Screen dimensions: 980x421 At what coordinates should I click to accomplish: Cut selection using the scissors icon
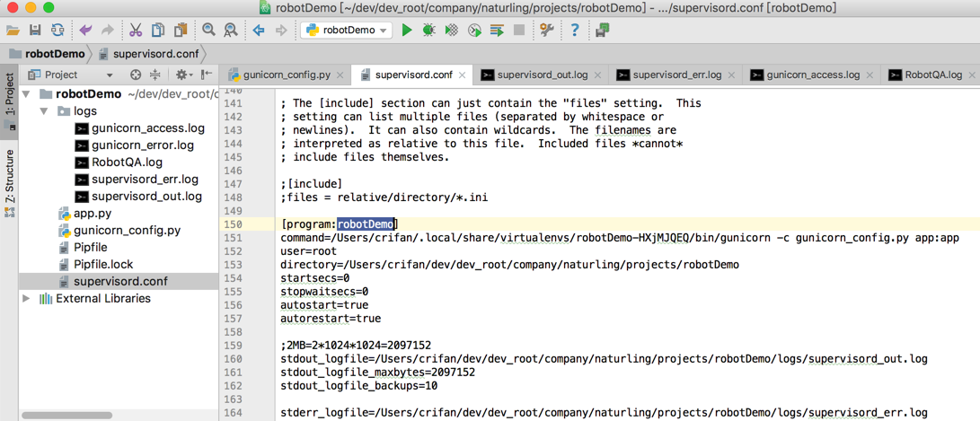click(x=135, y=30)
